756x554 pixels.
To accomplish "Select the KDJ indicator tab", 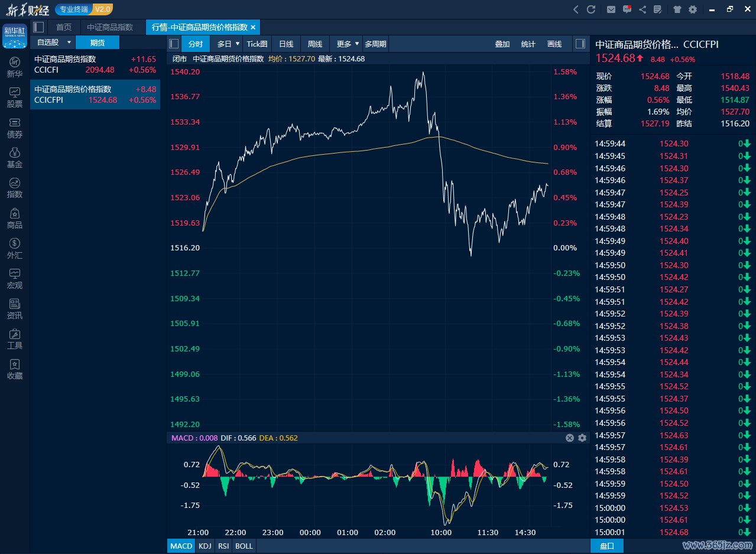I will pos(205,546).
